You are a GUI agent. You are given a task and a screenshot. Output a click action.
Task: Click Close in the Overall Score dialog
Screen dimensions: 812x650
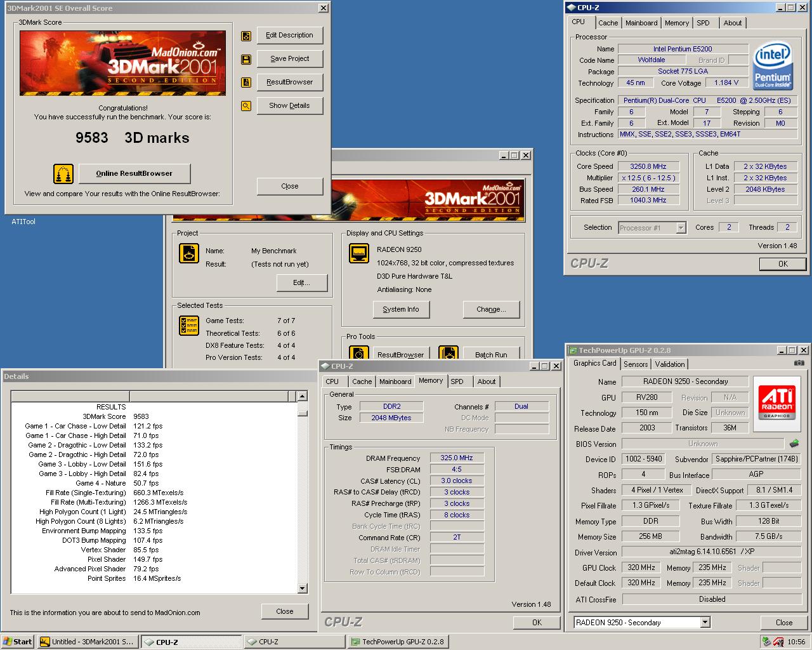[290, 186]
